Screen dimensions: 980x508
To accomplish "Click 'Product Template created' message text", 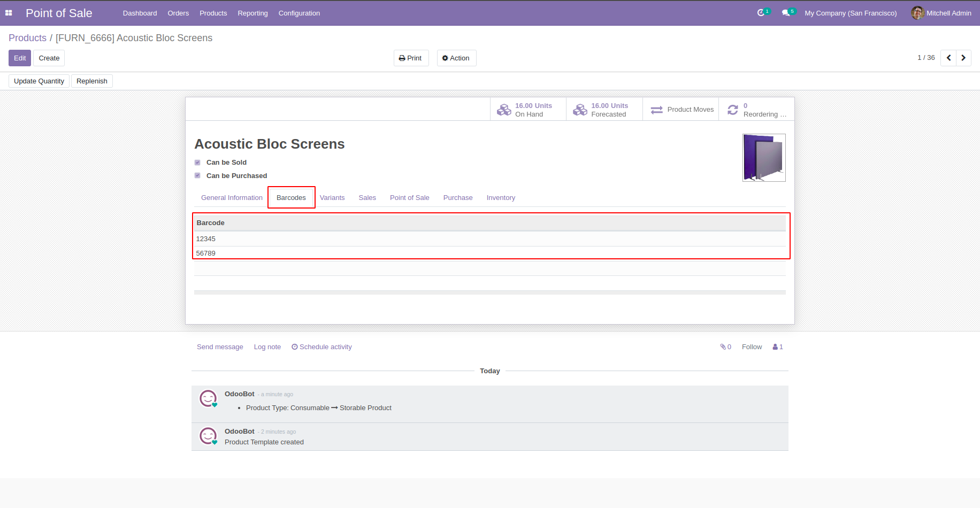I will point(264,442).
